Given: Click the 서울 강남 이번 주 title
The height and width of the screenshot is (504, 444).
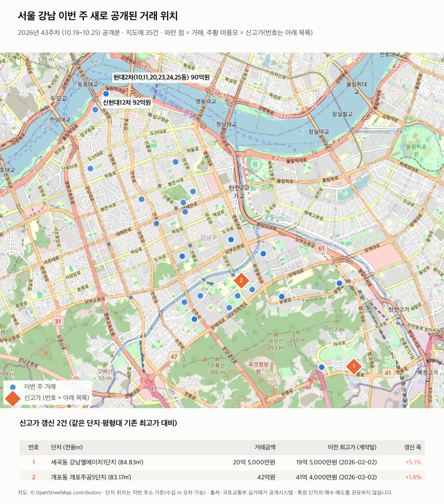Looking at the screenshot, I should pos(98,16).
